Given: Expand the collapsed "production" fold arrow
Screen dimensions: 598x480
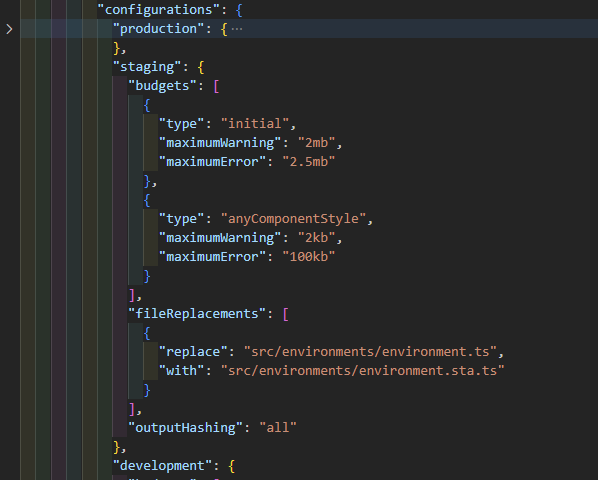Looking at the screenshot, I should 10,29.
